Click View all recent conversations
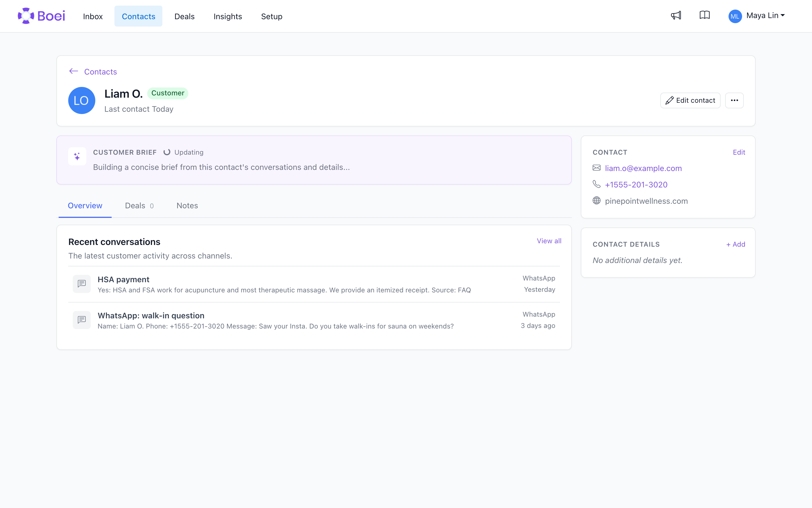 coord(549,241)
